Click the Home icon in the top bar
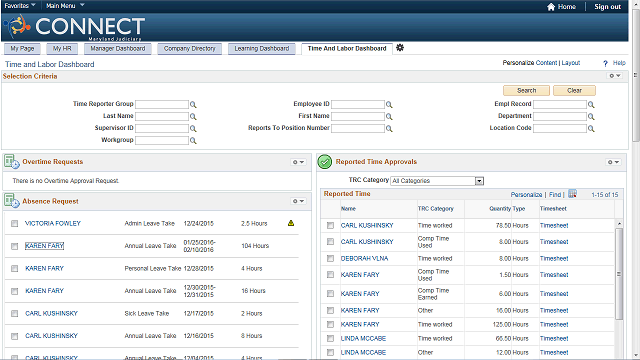This screenshot has width=640, height=360. 551,7
